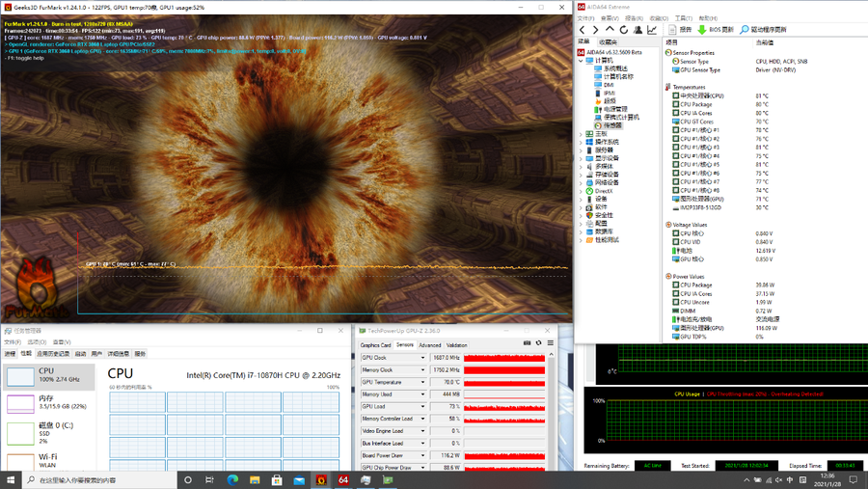Click the CPU IA Cores power row
Screen dimensions: 868x489
(x=764, y=294)
